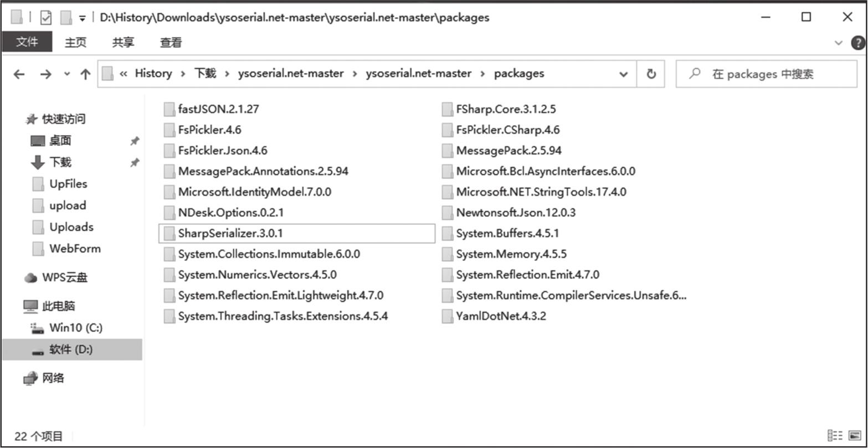Select the SharpSerializer.3.0.1 folder icon
Viewport: 868px width, 448px height.
[169, 234]
